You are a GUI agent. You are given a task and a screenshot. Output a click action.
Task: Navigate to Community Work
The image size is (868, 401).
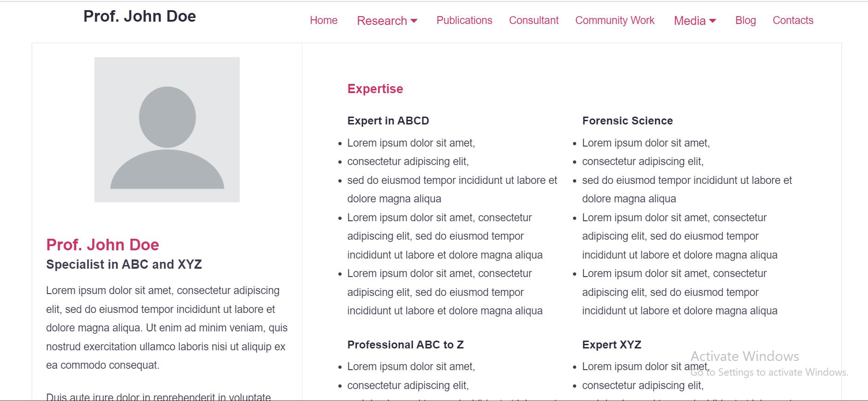pos(614,20)
